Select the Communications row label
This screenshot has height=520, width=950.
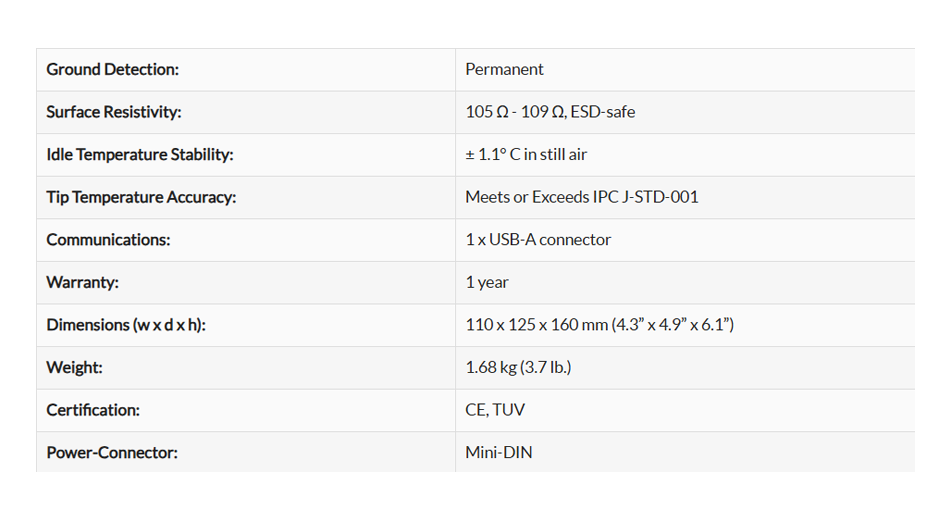coord(108,240)
